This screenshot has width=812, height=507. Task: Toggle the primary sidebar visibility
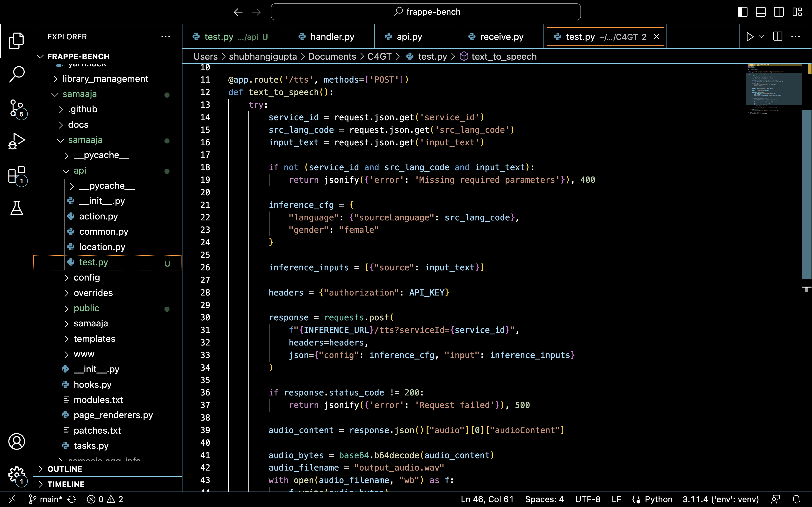[x=742, y=12]
